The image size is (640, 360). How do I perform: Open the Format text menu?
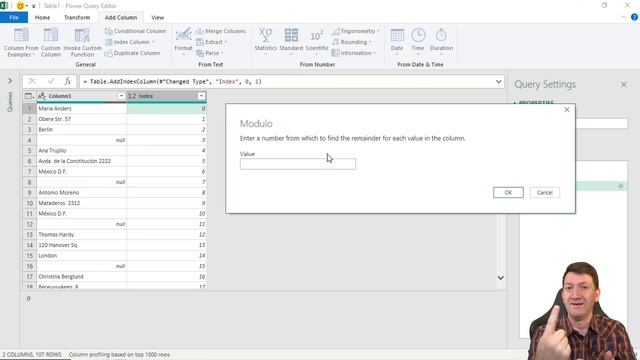click(183, 42)
